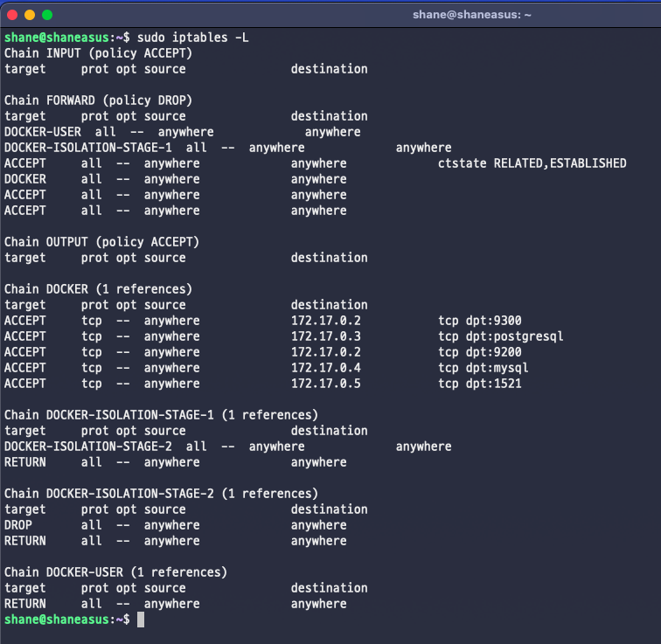Click the DROP target in STAGE-2 chain
The image size is (661, 644).
pyautogui.click(x=18, y=525)
